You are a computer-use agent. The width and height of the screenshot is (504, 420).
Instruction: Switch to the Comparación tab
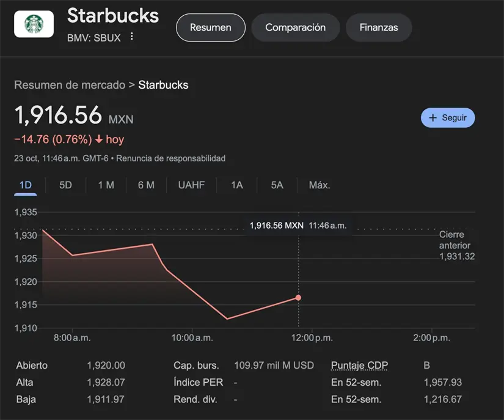pos(295,28)
